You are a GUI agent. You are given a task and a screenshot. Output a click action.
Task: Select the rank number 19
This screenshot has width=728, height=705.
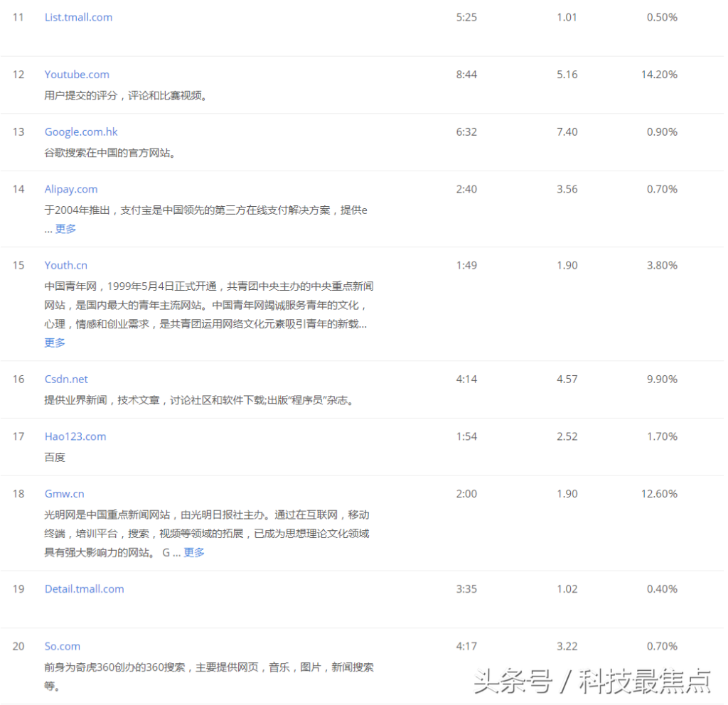(18, 589)
